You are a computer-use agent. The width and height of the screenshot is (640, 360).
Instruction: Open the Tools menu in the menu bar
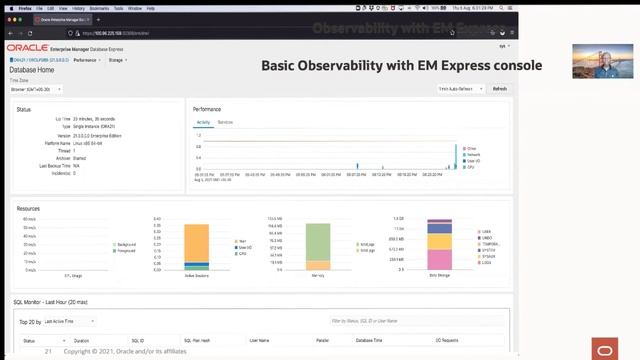coord(118,8)
